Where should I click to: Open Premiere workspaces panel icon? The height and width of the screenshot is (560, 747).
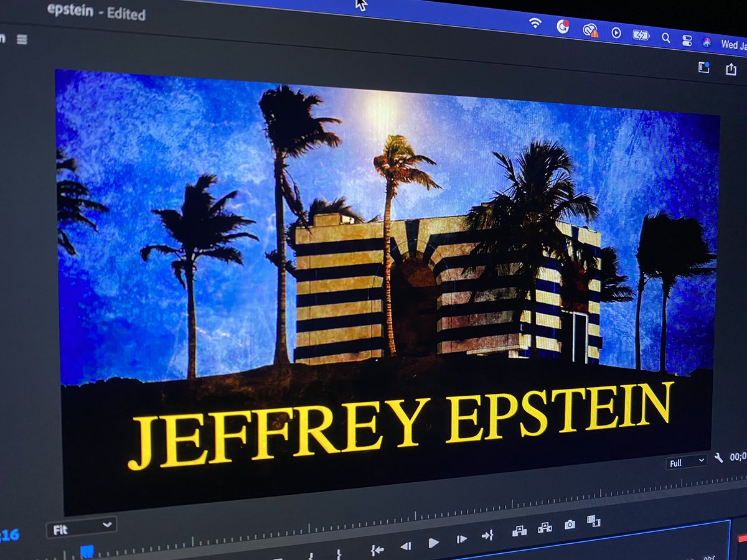coord(704,67)
